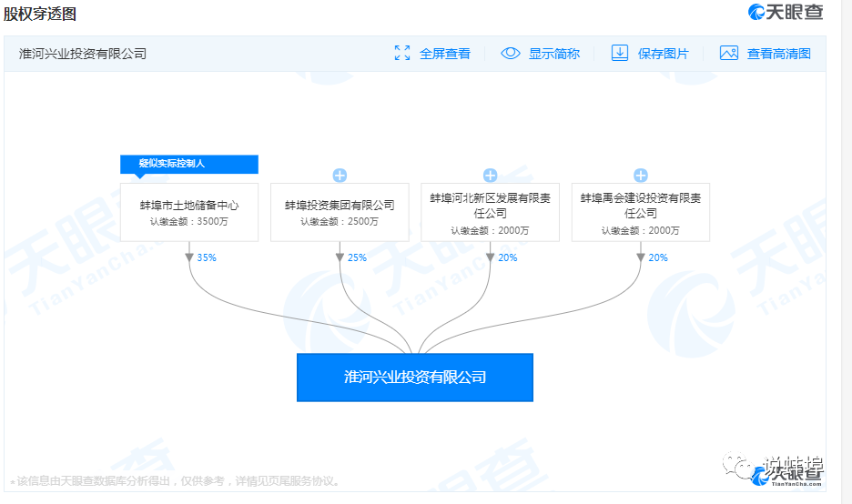The height and width of the screenshot is (504, 852).
Task: Click the 股权穿透图 section heading
Action: pyautogui.click(x=40, y=14)
